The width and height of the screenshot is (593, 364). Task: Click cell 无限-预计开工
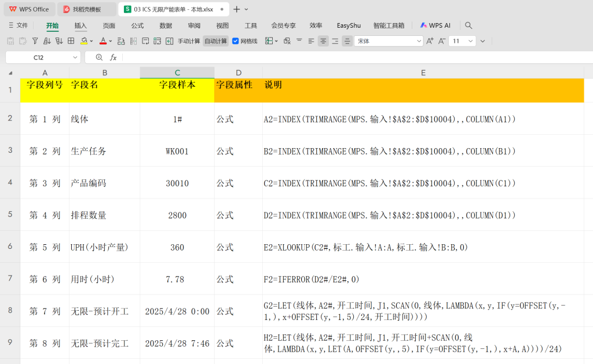[104, 311]
